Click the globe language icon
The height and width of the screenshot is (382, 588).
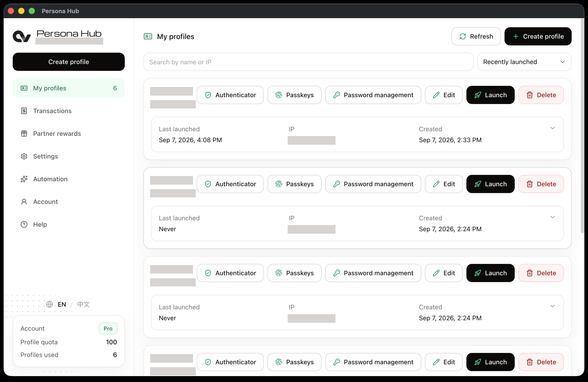[x=49, y=304]
